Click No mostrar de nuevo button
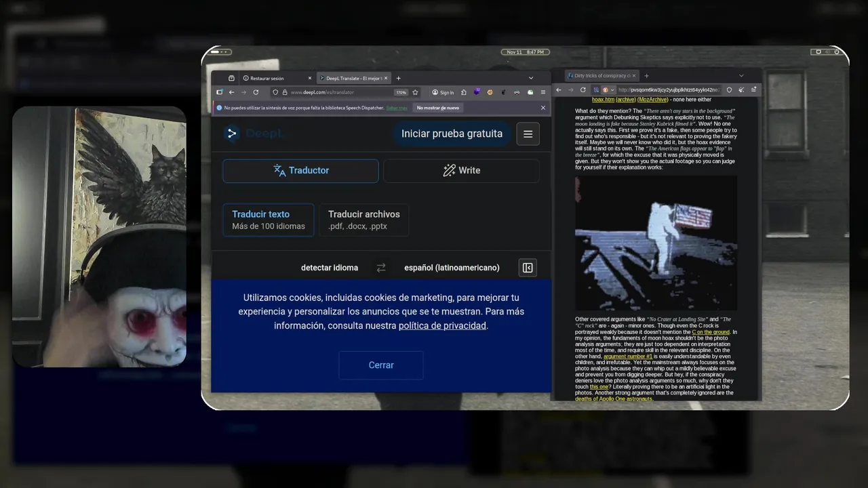This screenshot has height=488, width=868. (x=438, y=108)
